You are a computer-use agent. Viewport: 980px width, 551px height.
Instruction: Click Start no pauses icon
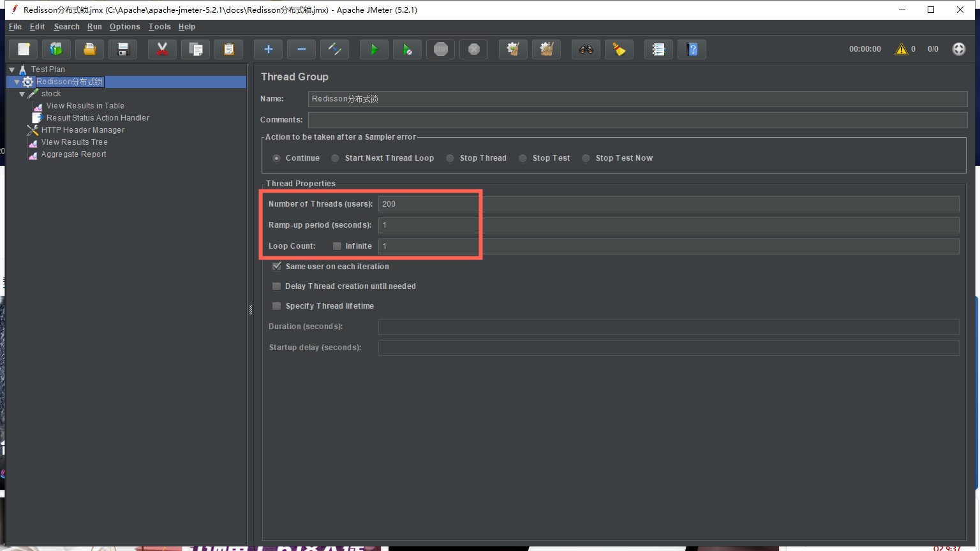407,49
